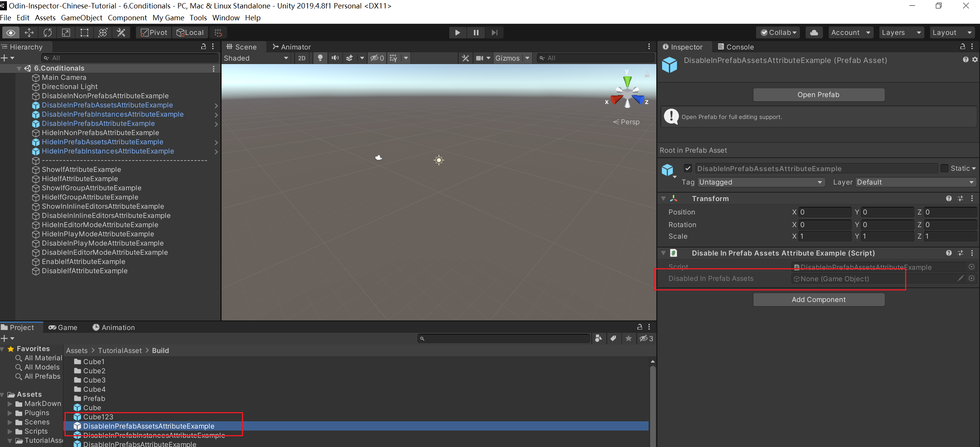This screenshot has height=447, width=980.
Task: Switch to the Console tab
Action: point(735,47)
